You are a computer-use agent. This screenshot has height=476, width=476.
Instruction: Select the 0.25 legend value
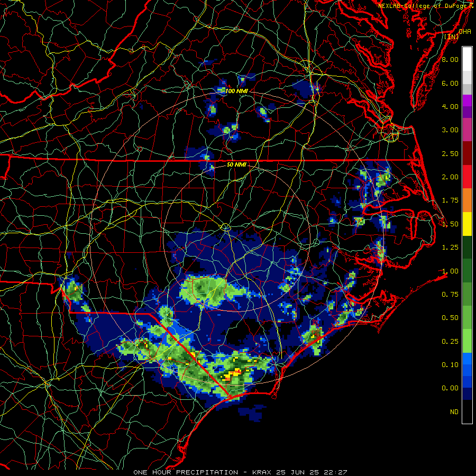coord(450,342)
